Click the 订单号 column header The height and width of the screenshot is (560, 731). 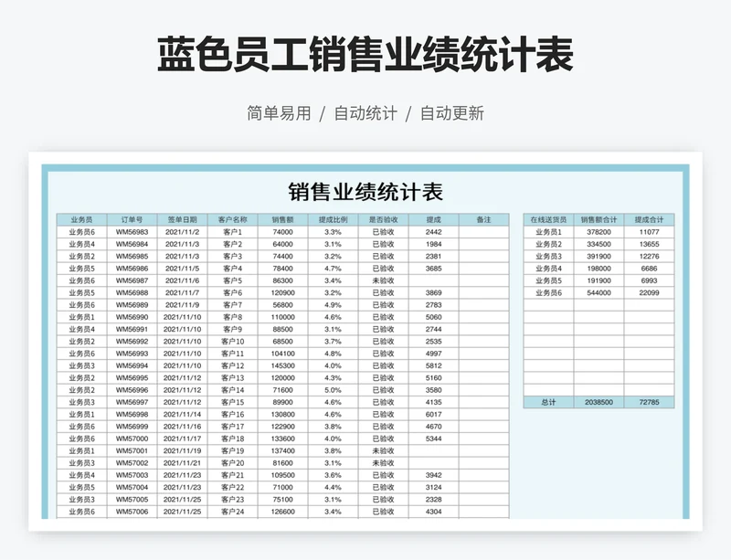(132, 219)
